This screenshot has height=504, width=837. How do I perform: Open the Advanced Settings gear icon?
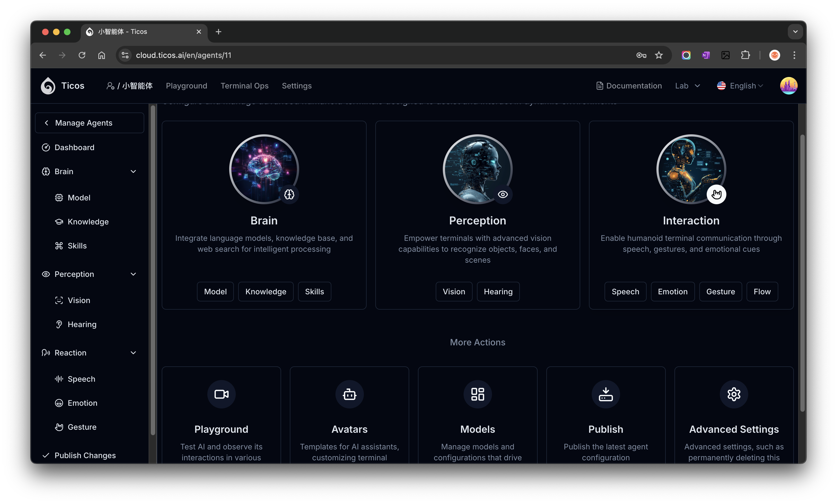tap(734, 394)
